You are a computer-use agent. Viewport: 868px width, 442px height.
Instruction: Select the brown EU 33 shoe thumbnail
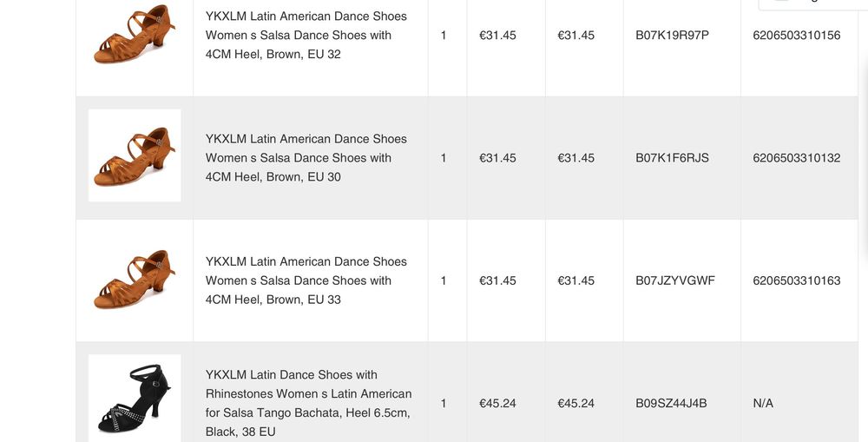(x=135, y=280)
